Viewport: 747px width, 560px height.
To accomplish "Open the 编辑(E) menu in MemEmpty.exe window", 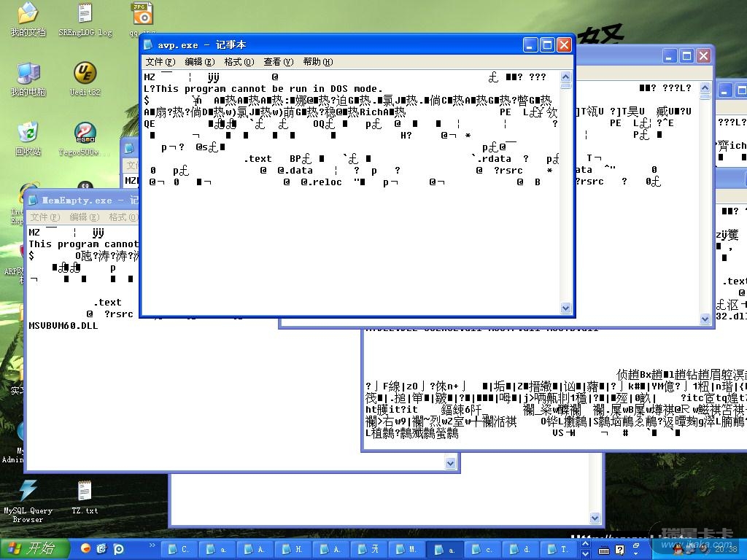I will 85,217.
